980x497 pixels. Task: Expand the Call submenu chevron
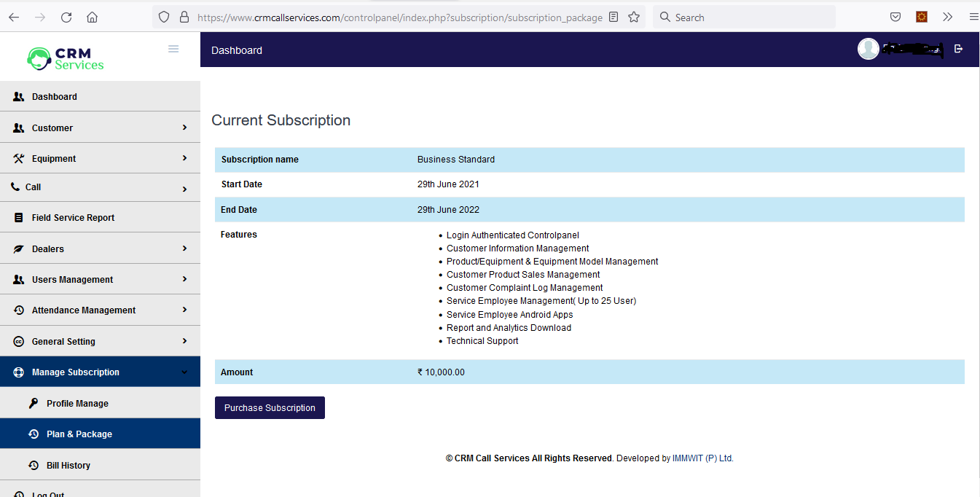point(184,189)
